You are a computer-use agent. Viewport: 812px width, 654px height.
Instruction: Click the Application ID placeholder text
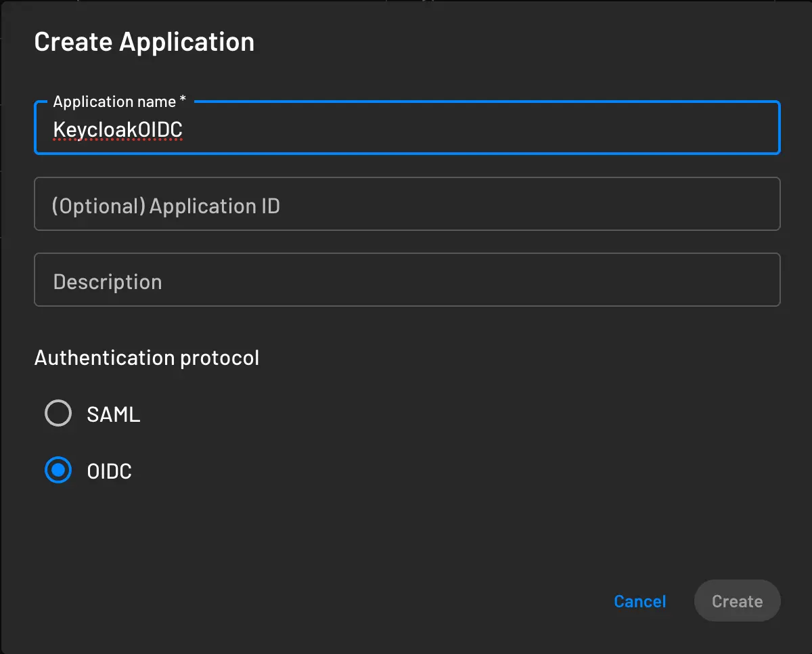tap(166, 205)
